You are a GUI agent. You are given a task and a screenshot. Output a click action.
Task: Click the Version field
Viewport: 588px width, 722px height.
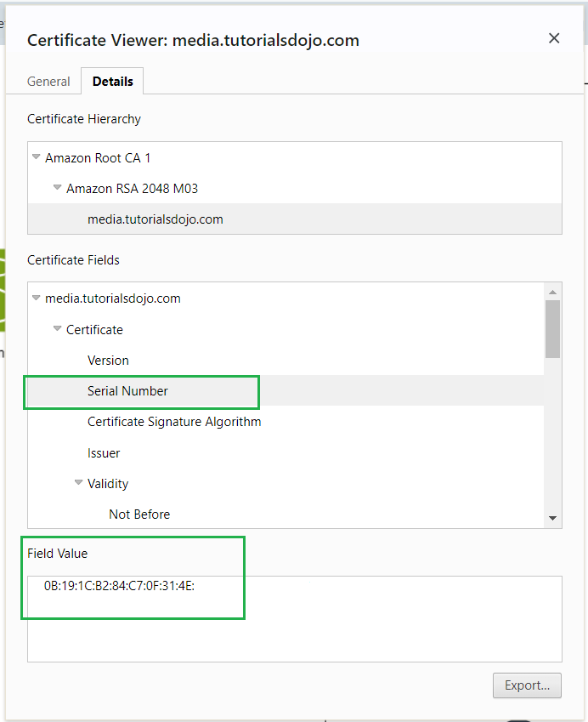click(108, 361)
